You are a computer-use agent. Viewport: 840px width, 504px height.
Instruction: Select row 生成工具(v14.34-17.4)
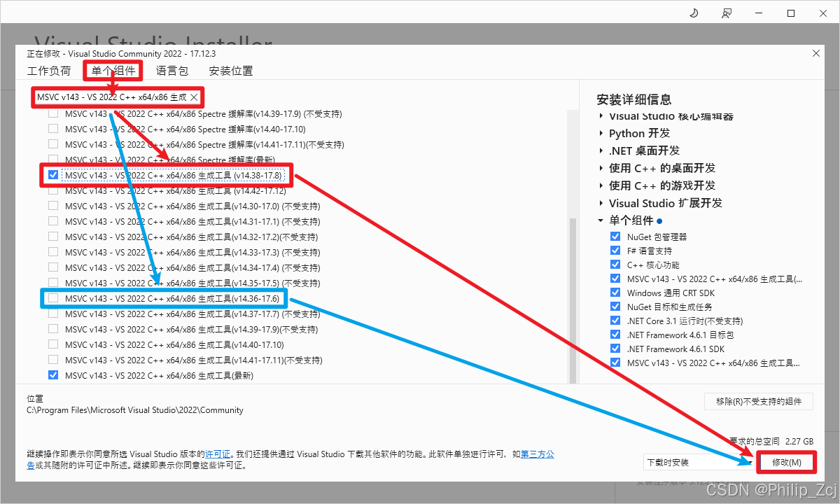click(192, 267)
